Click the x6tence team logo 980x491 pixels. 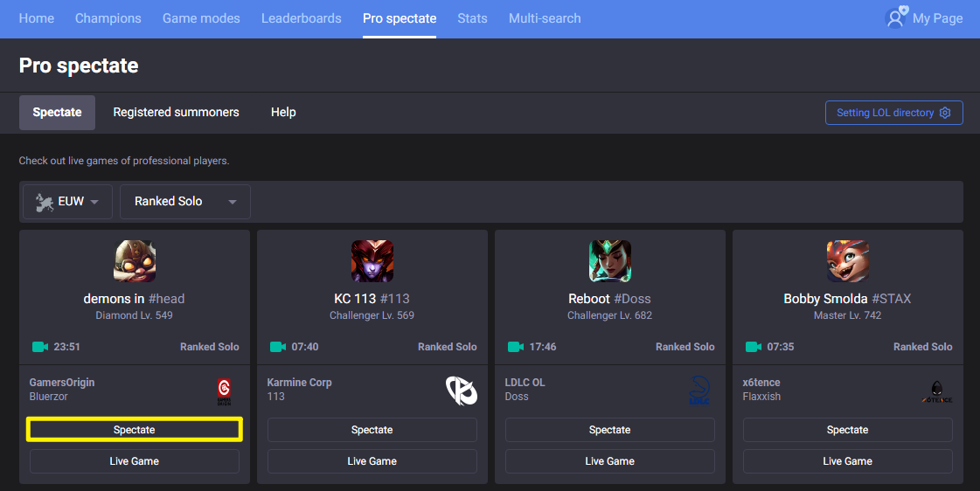(x=937, y=392)
